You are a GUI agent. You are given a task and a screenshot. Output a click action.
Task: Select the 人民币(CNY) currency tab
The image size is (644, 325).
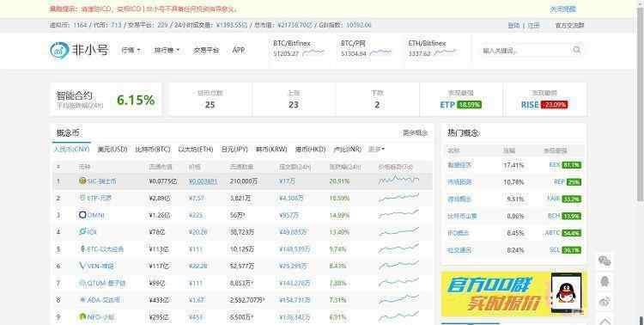[71, 149]
